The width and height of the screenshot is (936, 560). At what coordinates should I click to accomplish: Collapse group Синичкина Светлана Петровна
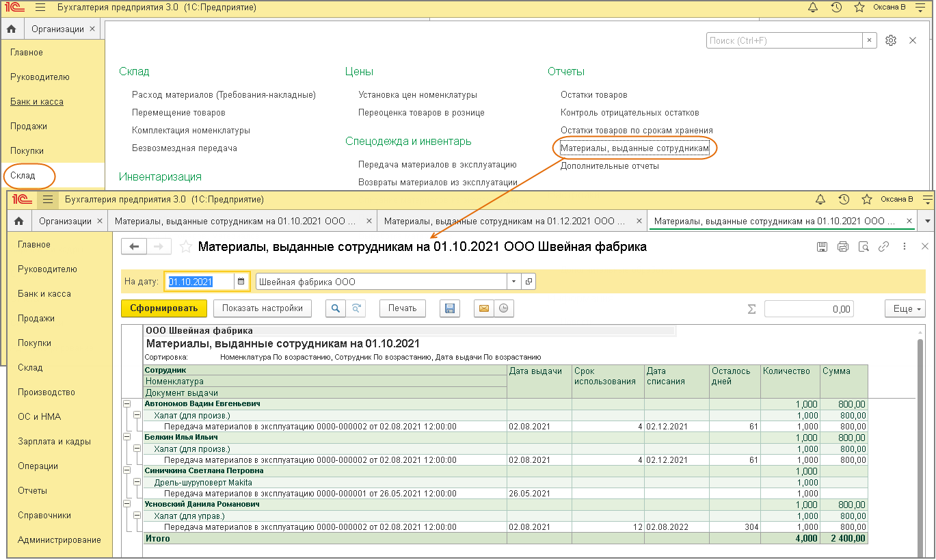point(126,471)
